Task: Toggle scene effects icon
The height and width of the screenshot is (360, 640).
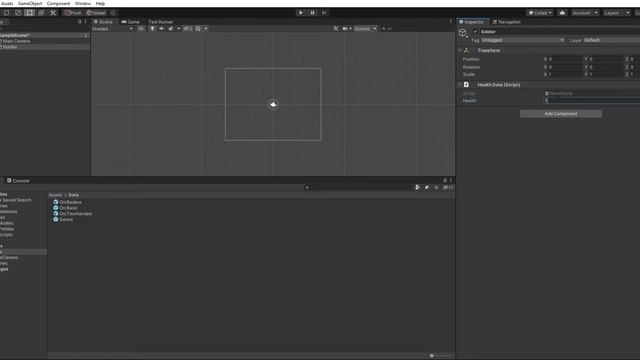Action: click(171, 29)
